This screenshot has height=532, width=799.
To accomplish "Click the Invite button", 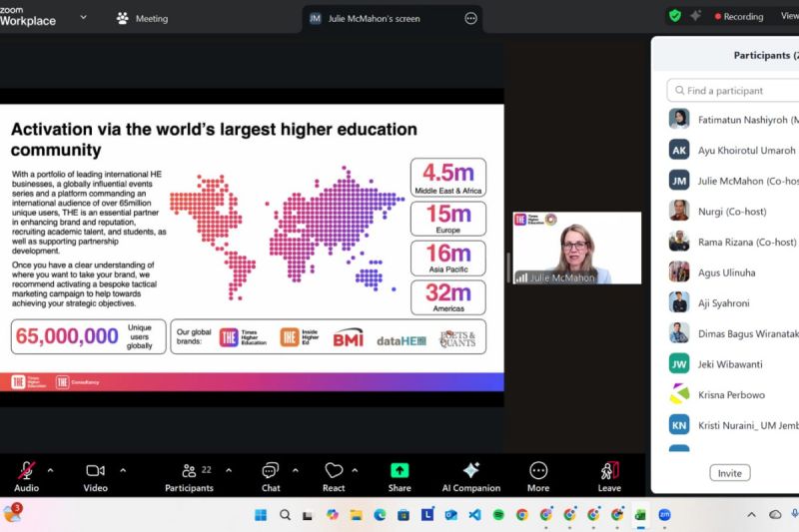I will click(730, 473).
